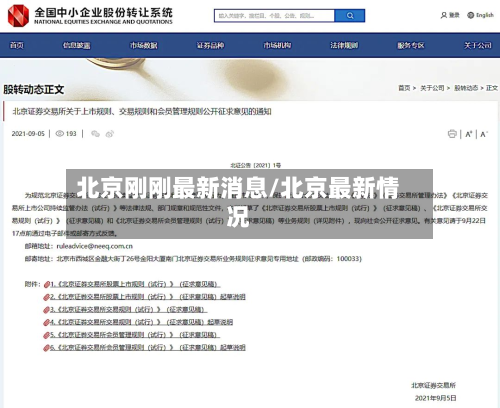Click the article title about 北京证券交易所
The width and height of the screenshot is (500, 408).
click(142, 112)
